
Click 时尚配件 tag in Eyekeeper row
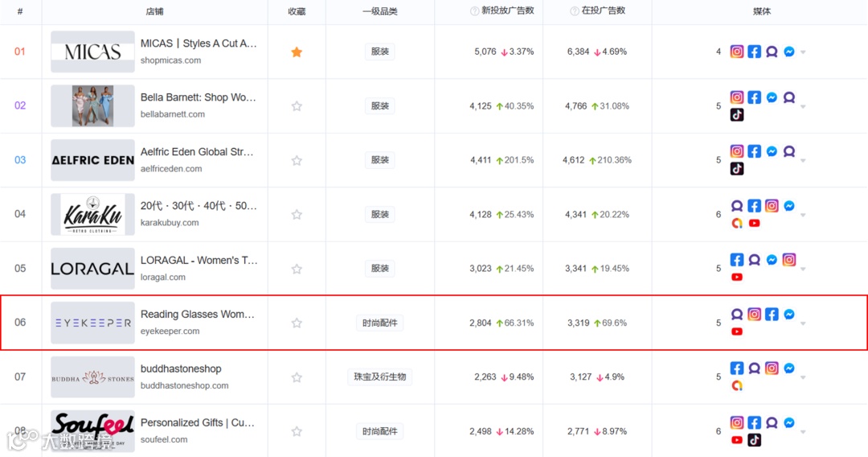(379, 323)
